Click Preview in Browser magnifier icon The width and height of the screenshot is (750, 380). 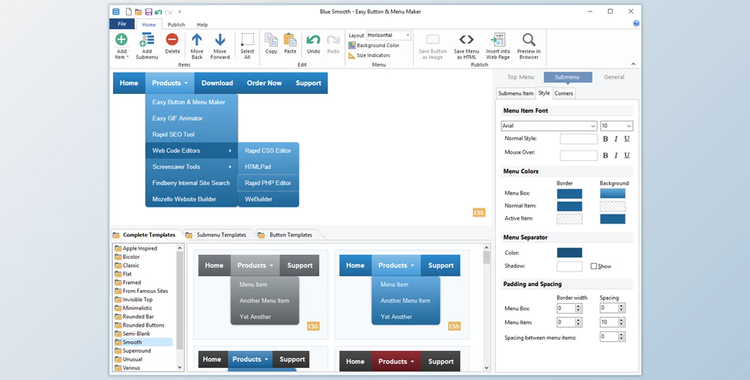click(529, 40)
